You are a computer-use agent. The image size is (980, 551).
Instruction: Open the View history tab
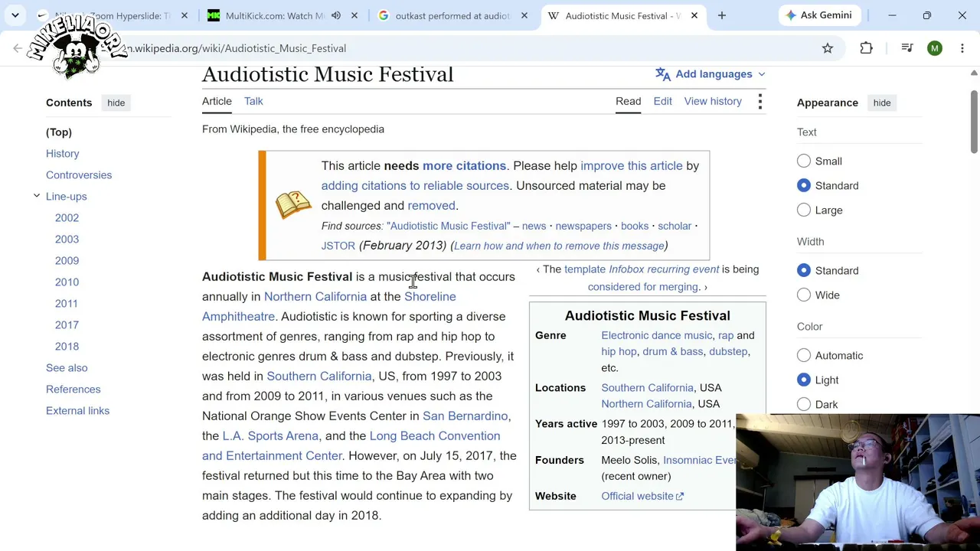click(713, 101)
